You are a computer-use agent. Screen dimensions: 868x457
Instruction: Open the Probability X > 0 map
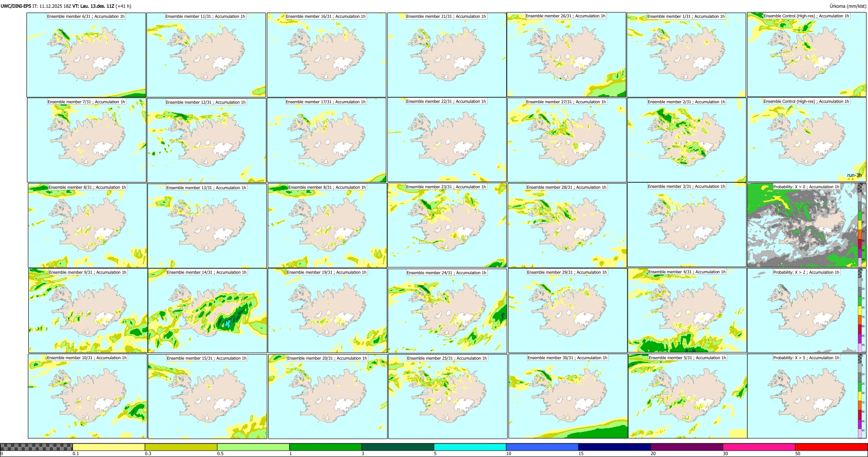[x=807, y=225]
